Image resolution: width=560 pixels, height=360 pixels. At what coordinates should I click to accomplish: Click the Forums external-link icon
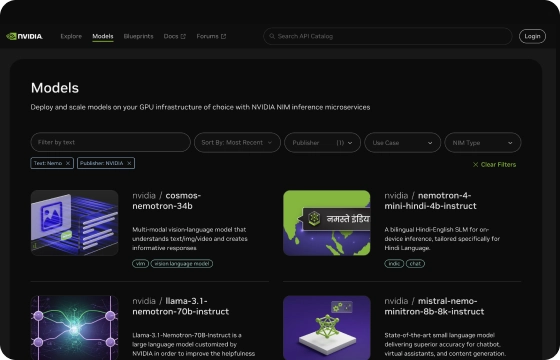point(224,36)
